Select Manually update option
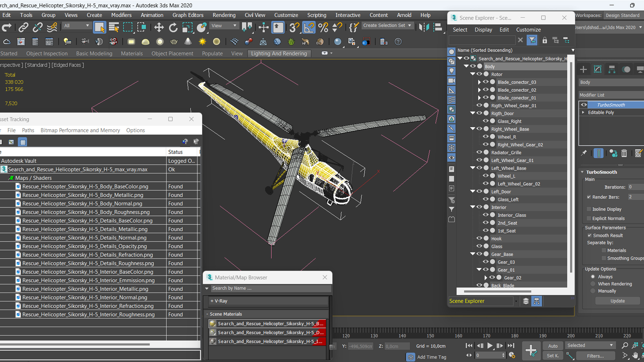Image resolution: width=644 pixels, height=362 pixels. click(x=593, y=291)
